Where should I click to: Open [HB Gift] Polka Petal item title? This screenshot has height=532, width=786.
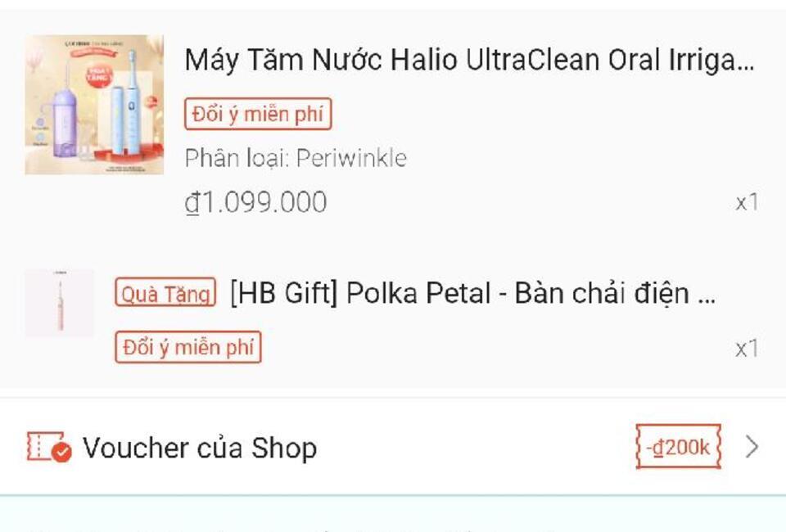pos(472,293)
